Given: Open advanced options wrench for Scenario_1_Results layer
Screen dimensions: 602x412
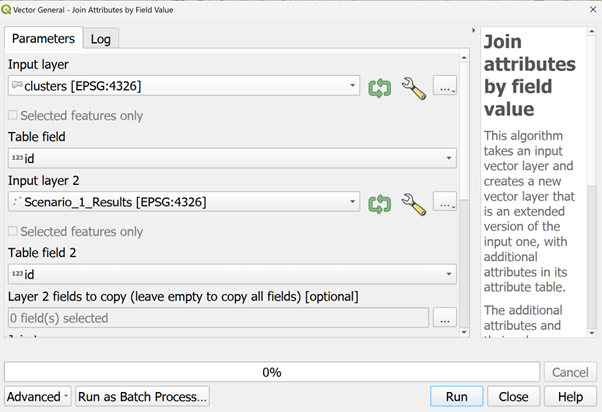Looking at the screenshot, I should point(414,204).
